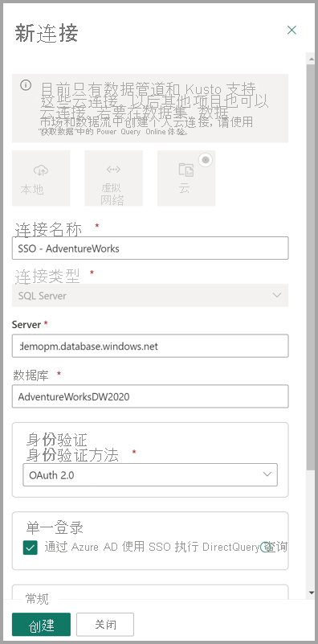
Task: Click the 数据库 field label
Action: pyautogui.click(x=31, y=375)
